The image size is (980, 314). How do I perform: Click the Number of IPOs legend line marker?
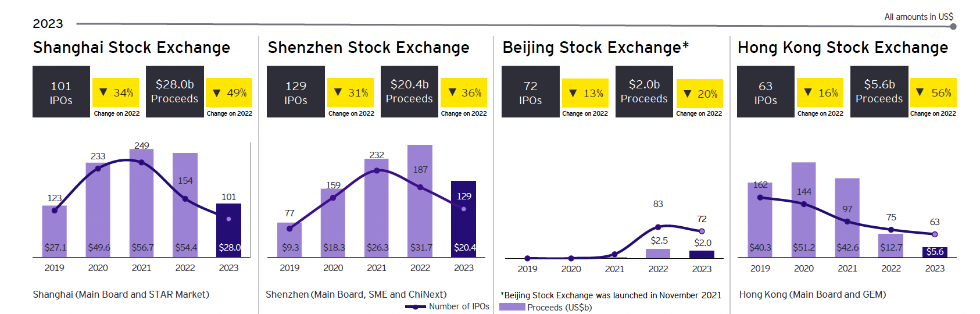pyautogui.click(x=416, y=306)
